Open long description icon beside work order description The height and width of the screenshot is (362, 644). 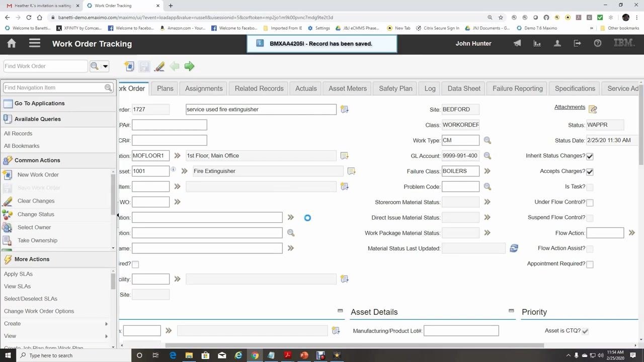[x=344, y=109]
